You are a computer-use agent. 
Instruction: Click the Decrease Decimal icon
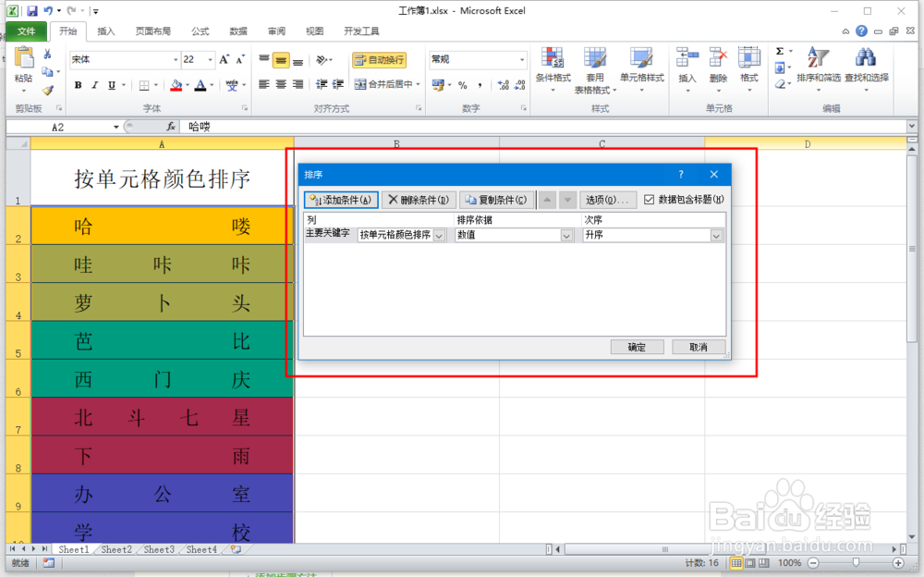point(519,86)
